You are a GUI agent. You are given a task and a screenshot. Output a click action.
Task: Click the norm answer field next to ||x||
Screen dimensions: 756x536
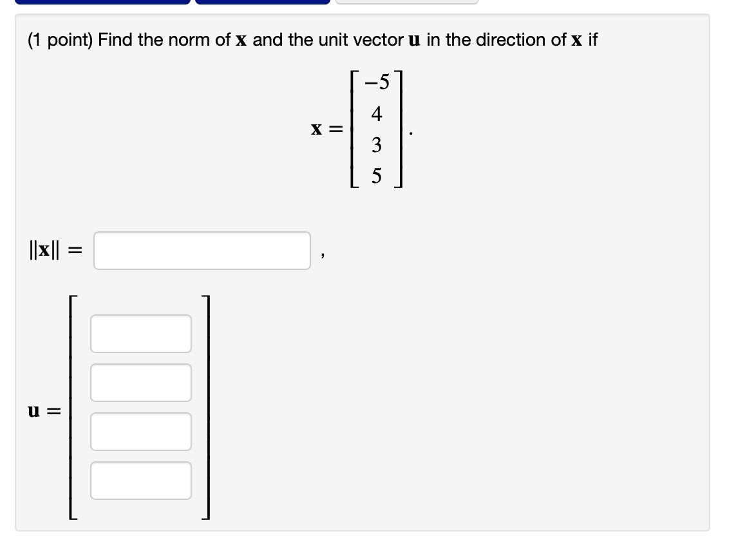click(201, 250)
